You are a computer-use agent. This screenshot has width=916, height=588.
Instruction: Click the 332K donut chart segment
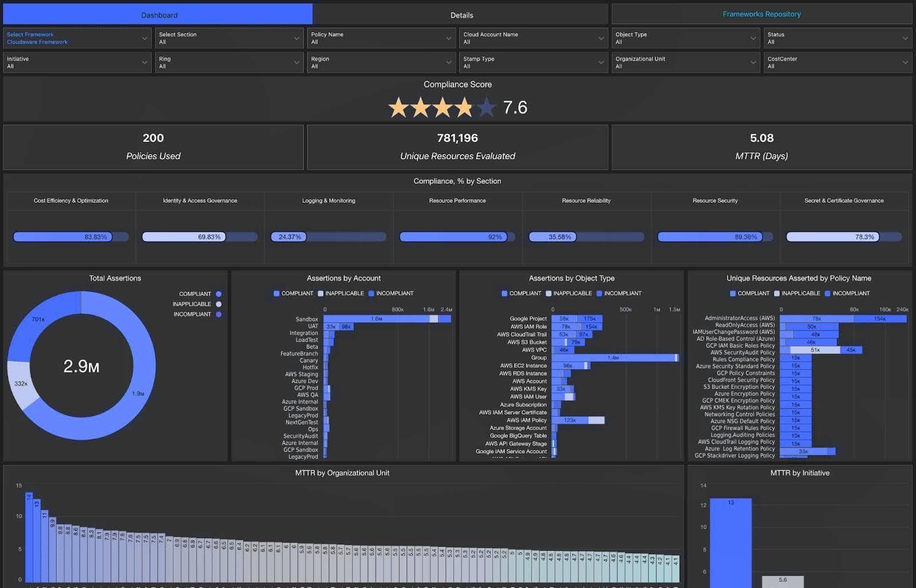(x=22, y=384)
